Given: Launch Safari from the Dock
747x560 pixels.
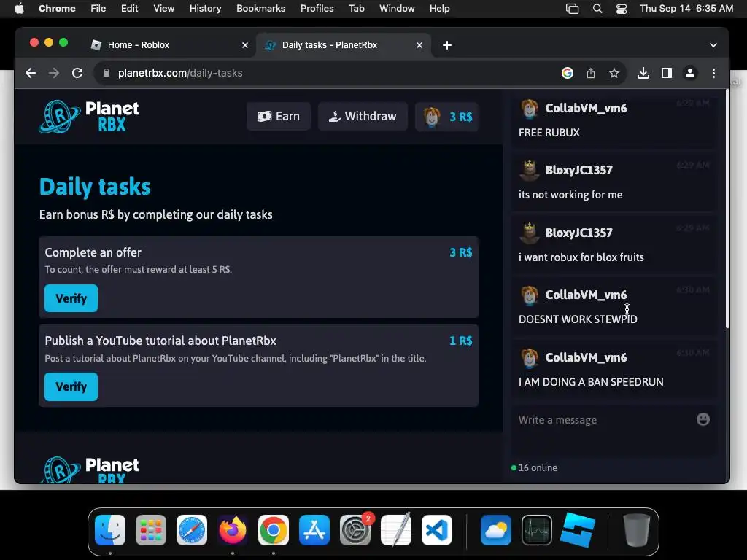Looking at the screenshot, I should (192, 530).
